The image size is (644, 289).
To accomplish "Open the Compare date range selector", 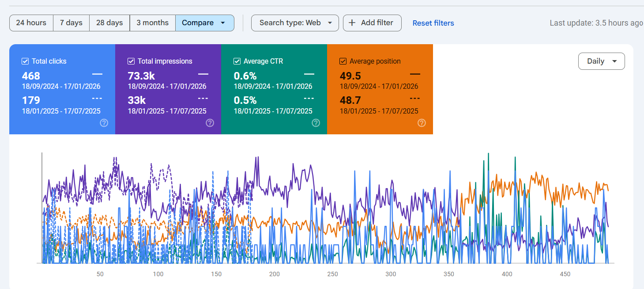I will 205,23.
